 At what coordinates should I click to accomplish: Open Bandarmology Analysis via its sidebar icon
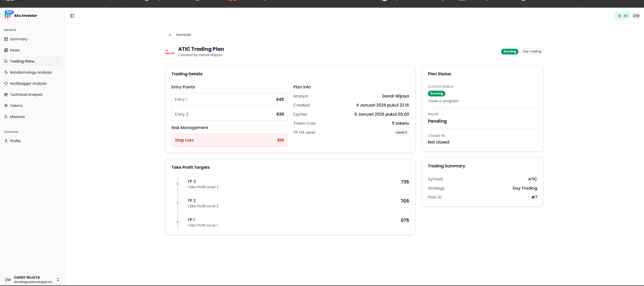[x=6, y=72]
